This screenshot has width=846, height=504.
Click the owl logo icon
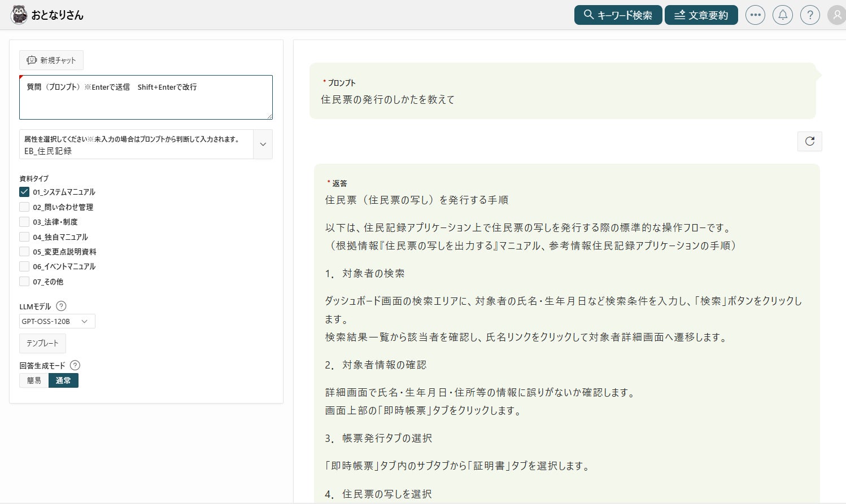19,15
